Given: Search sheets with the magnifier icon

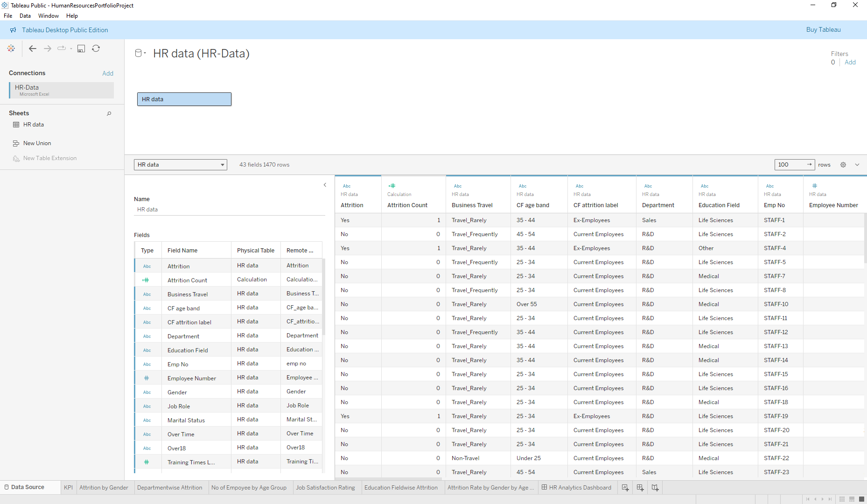Looking at the screenshot, I should click(109, 113).
